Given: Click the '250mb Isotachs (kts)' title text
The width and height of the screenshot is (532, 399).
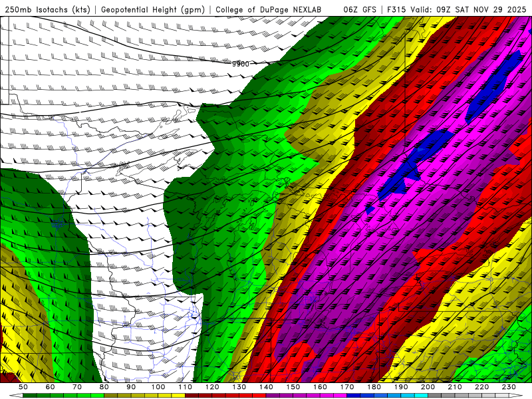Looking at the screenshot, I should click(x=47, y=10).
